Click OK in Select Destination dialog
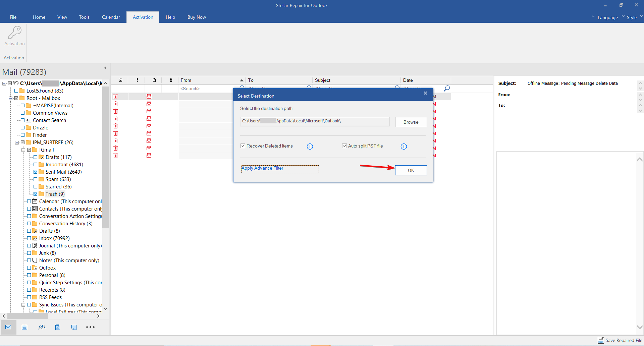Image resolution: width=644 pixels, height=346 pixels. pyautogui.click(x=411, y=170)
